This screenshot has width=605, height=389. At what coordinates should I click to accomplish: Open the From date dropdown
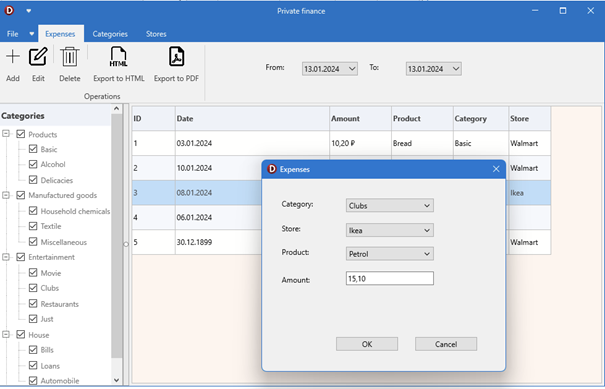(x=352, y=69)
